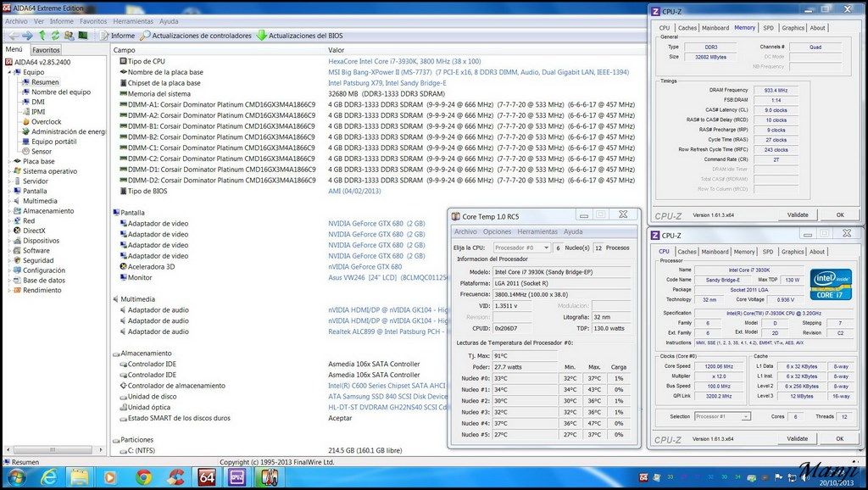Open the Caches tab in the upper CPU-Z window
The height and width of the screenshot is (490, 868).
coord(687,28)
